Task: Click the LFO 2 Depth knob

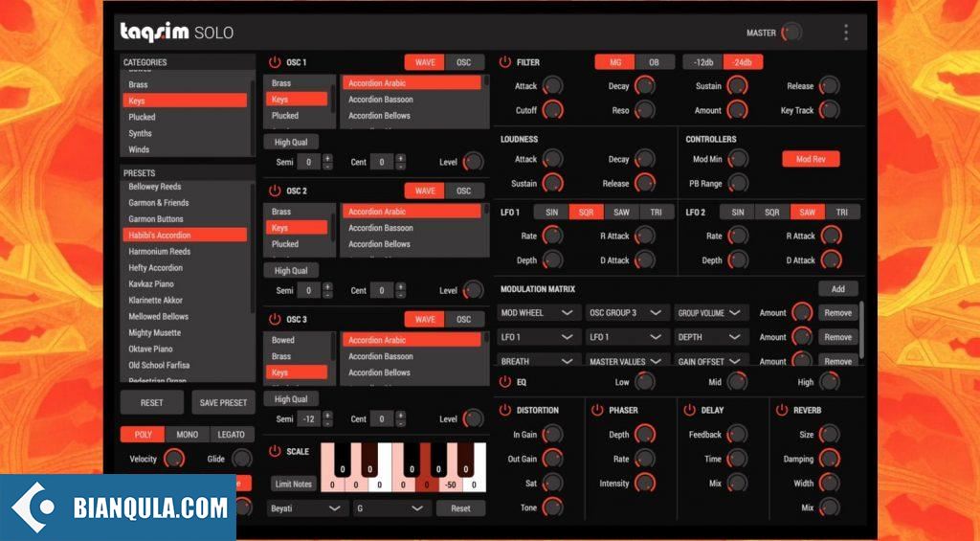Action: click(738, 259)
